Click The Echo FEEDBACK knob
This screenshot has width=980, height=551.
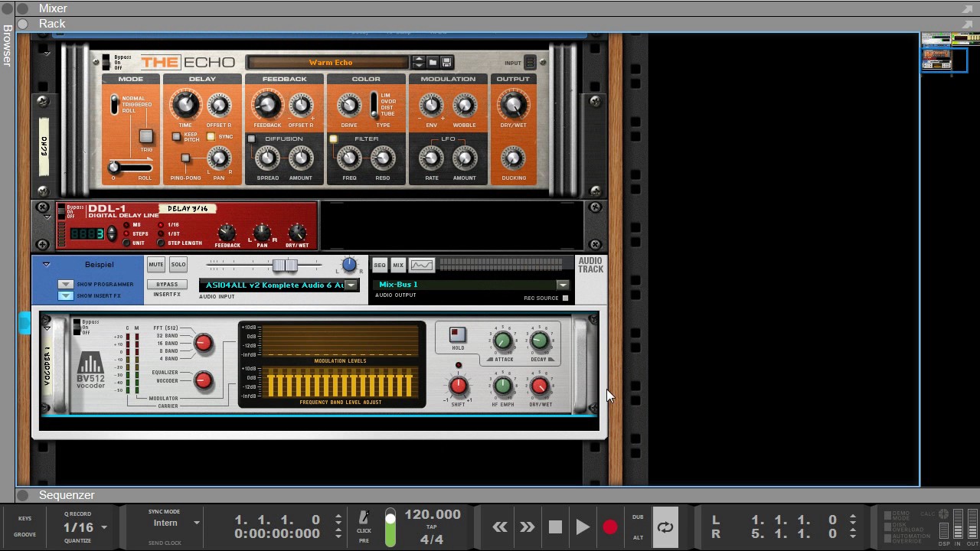[267, 105]
